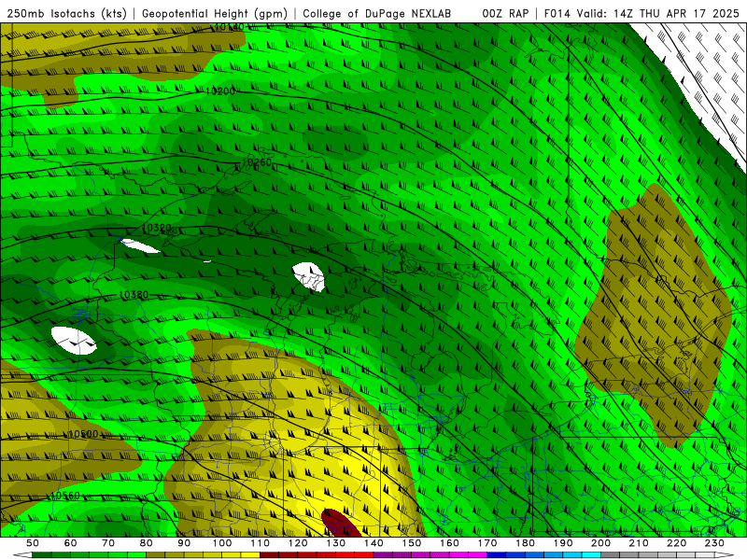Click the colorbar label 200
This screenshot has height=560, width=747.
point(600,543)
